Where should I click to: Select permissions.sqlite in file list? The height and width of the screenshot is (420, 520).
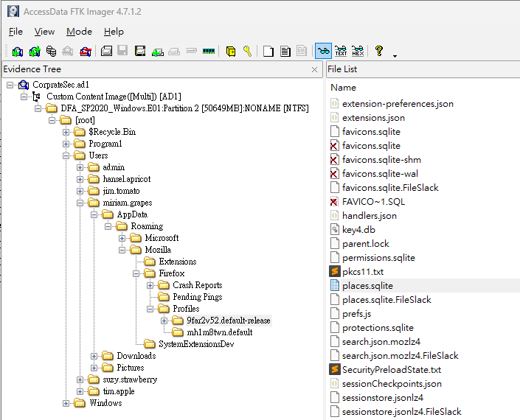click(378, 258)
